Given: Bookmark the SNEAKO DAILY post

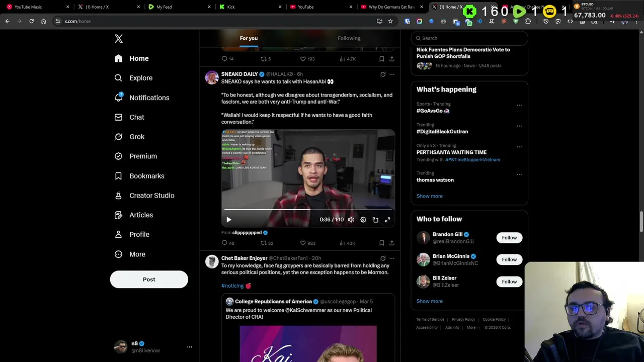Looking at the screenshot, I should [382, 243].
